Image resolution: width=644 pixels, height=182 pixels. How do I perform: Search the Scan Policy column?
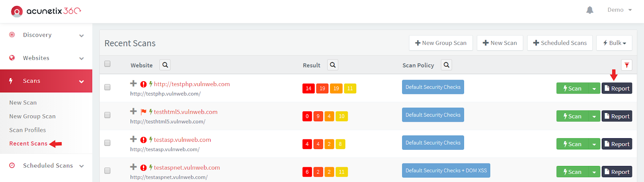[x=446, y=65]
